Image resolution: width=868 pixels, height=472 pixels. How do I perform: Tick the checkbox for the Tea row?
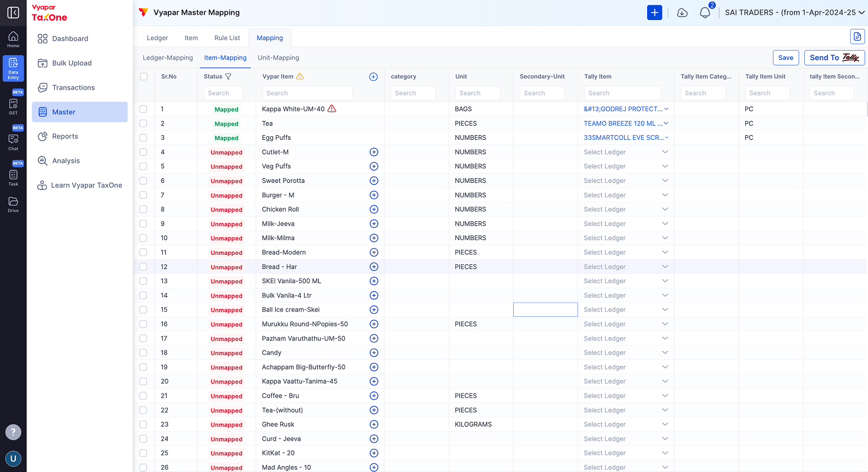click(143, 123)
